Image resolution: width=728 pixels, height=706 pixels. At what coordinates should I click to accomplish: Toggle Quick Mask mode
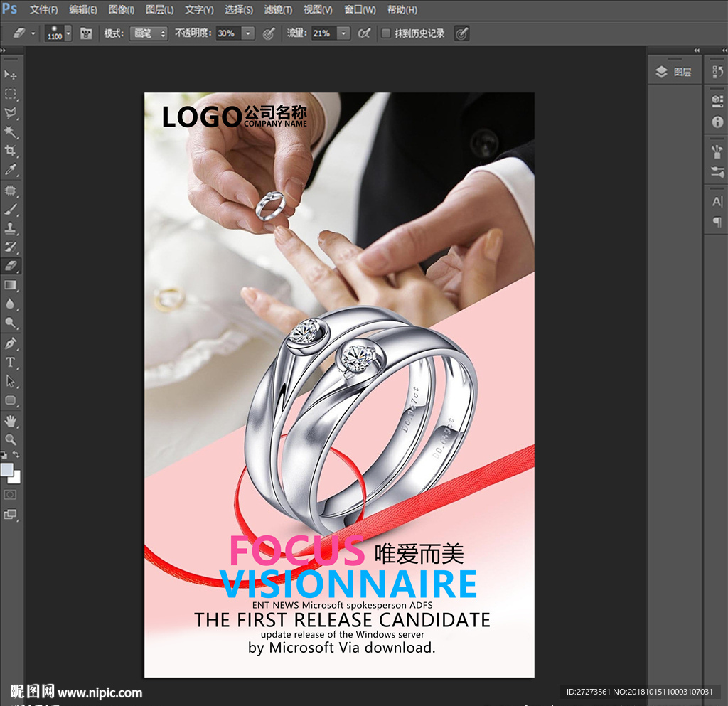tap(11, 494)
